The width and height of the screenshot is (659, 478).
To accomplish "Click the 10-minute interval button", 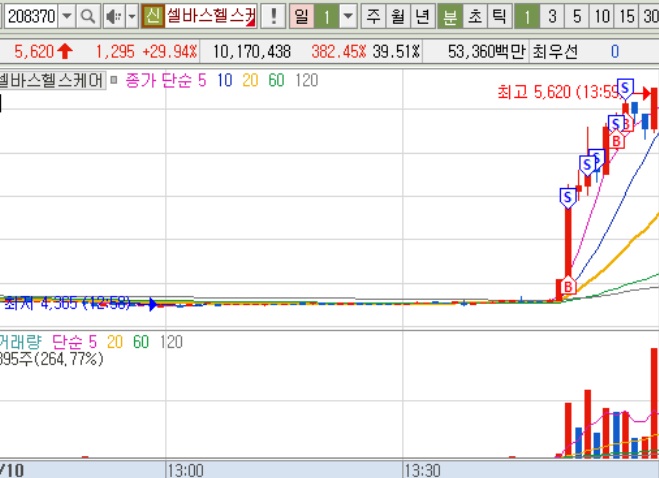I will 602,16.
